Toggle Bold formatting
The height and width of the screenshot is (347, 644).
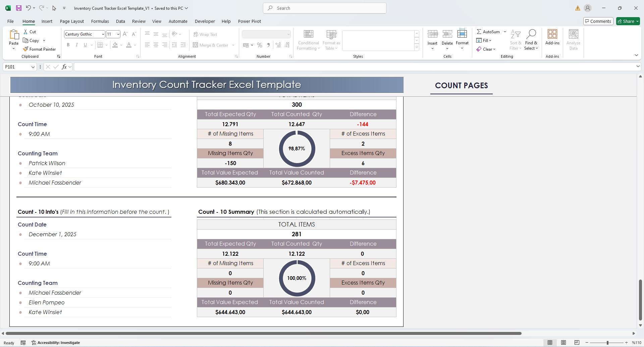click(68, 45)
